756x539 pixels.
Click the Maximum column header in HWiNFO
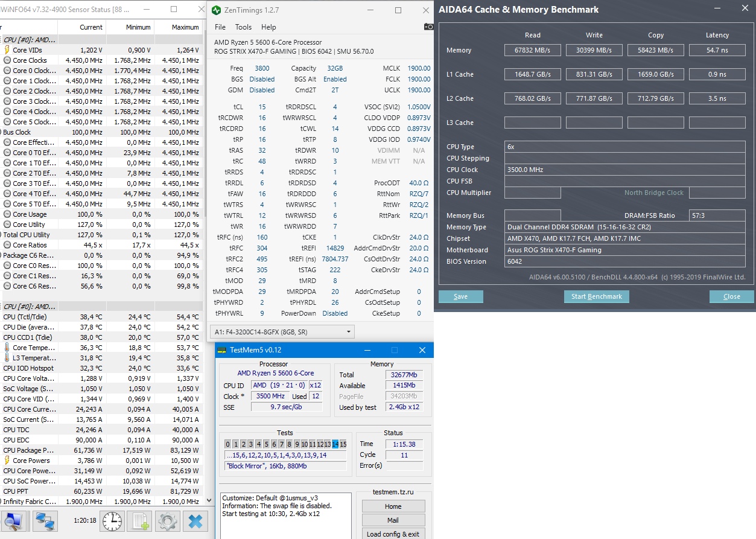[x=179, y=27]
